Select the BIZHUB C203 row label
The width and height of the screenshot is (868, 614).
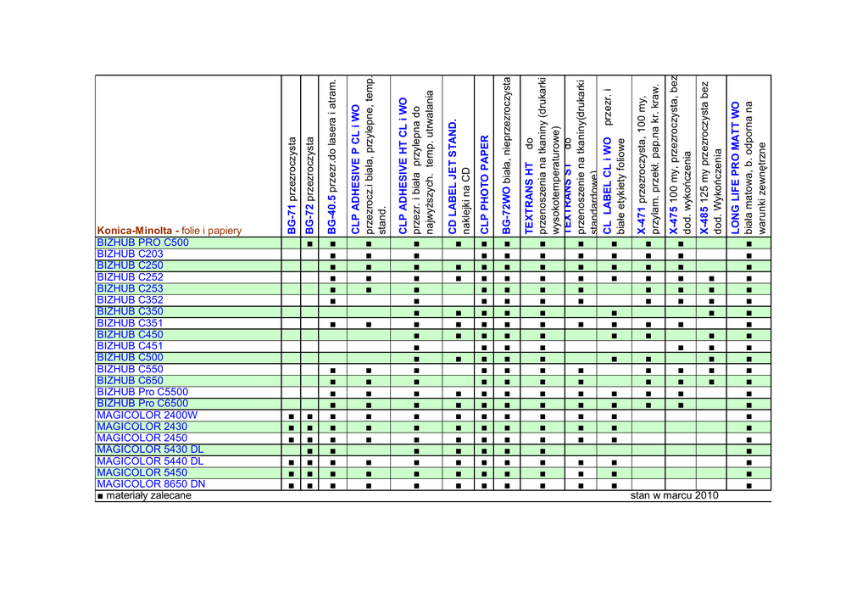[x=130, y=254]
